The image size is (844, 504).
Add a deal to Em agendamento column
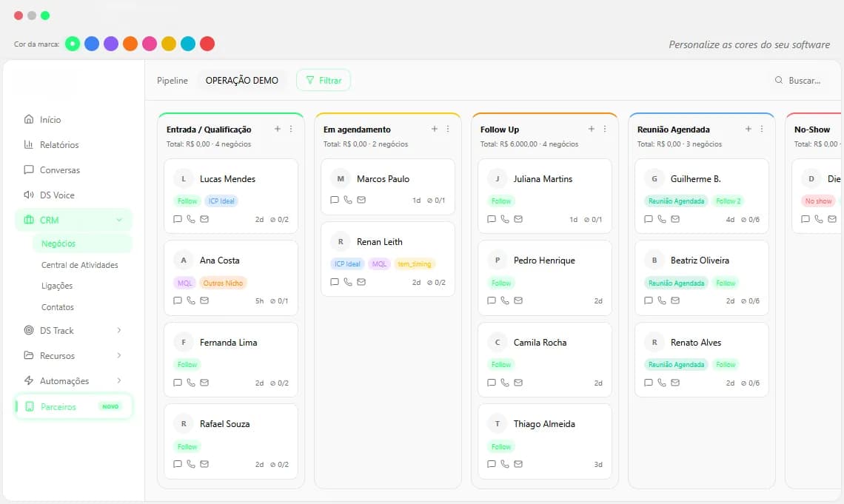click(435, 129)
